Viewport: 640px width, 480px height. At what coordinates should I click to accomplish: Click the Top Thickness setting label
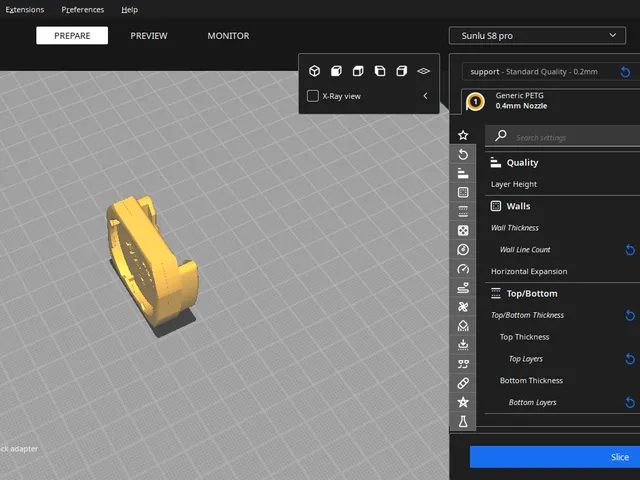coord(524,337)
